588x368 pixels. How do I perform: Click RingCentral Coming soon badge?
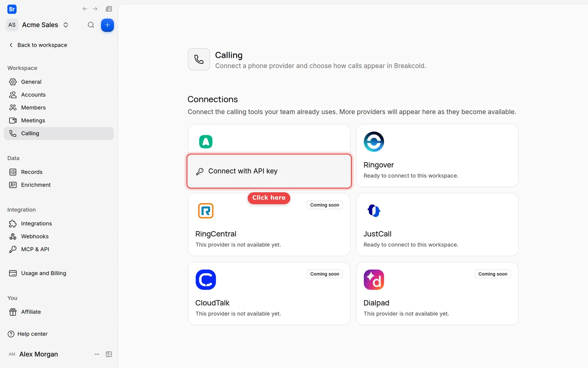(325, 205)
